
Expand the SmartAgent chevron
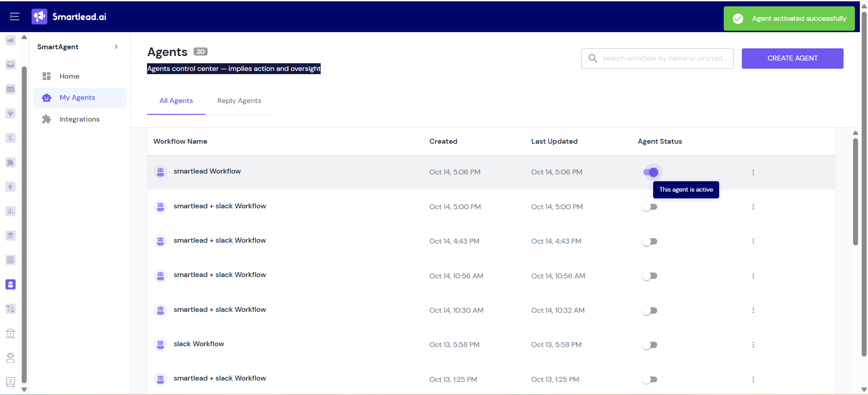pos(116,47)
